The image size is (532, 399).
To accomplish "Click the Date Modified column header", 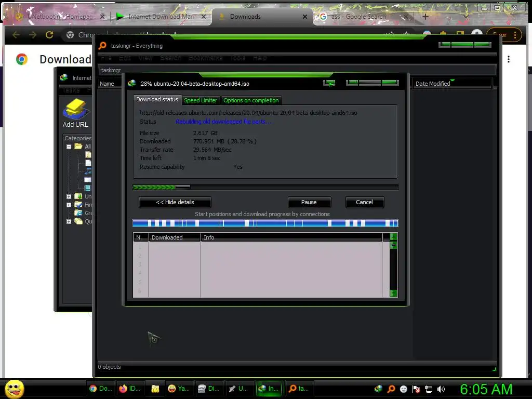I will click(x=451, y=84).
